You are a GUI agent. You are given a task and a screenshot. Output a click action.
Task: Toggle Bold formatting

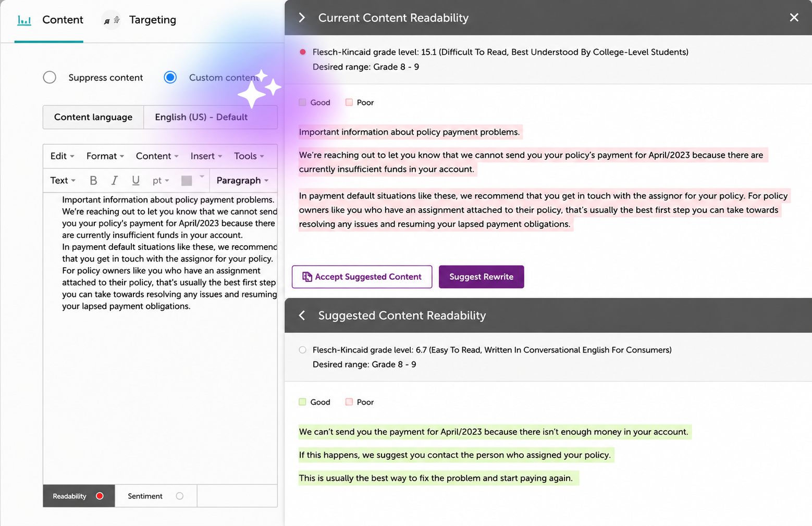coord(93,180)
